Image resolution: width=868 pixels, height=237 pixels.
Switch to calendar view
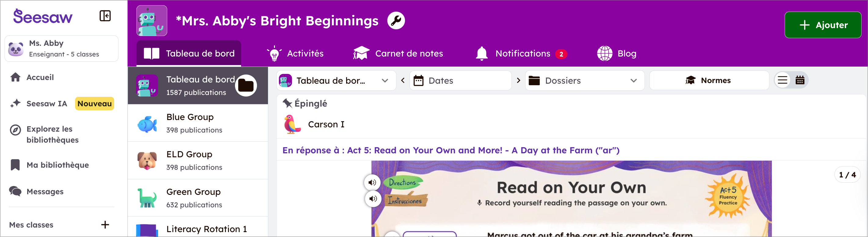(800, 80)
